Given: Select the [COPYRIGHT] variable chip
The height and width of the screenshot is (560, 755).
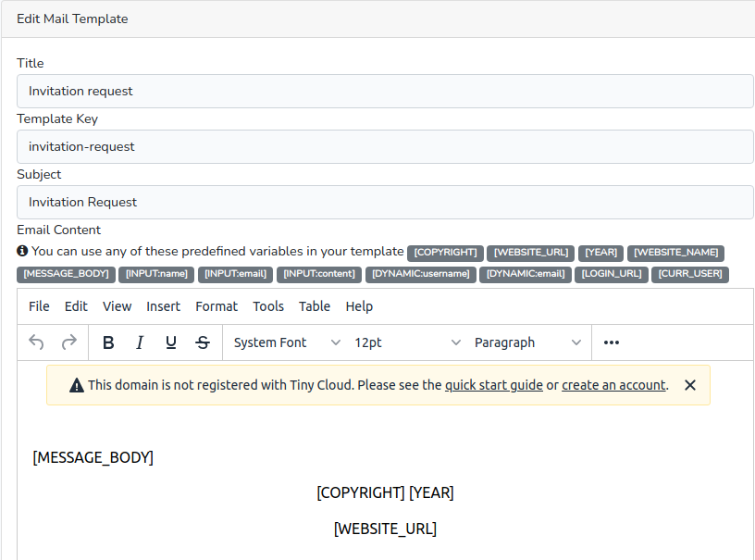Looking at the screenshot, I should pos(445,252).
